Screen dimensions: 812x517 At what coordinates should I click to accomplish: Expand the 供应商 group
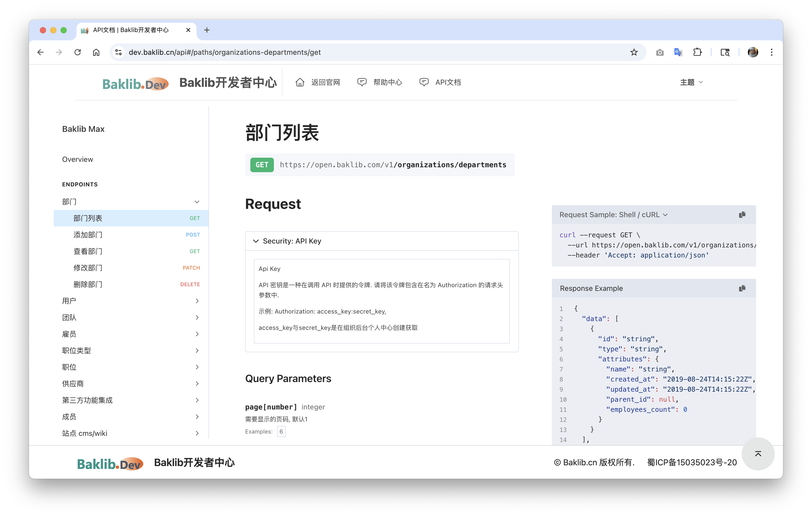(x=131, y=384)
